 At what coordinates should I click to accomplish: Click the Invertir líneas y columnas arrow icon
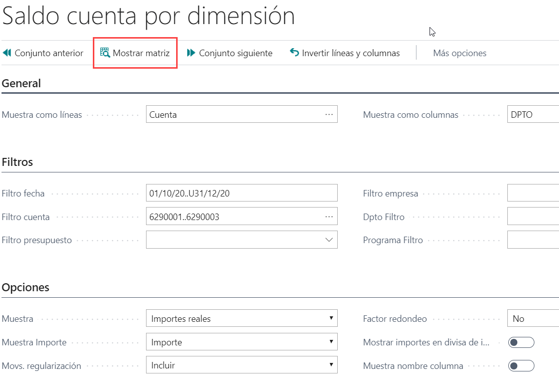[x=295, y=53]
